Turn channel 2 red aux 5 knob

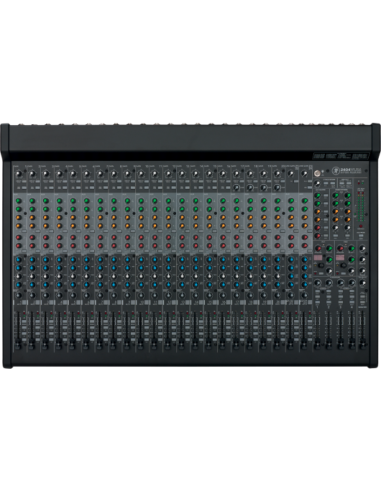(32, 238)
